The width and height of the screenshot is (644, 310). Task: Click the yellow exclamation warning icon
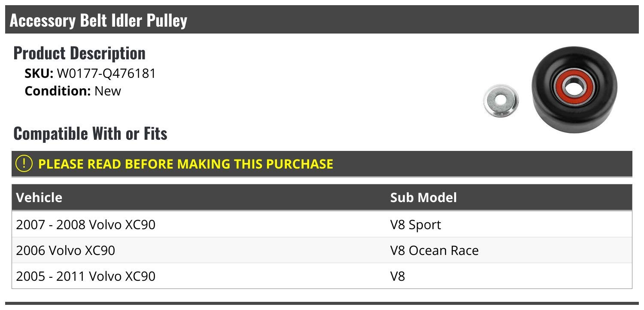[24, 164]
